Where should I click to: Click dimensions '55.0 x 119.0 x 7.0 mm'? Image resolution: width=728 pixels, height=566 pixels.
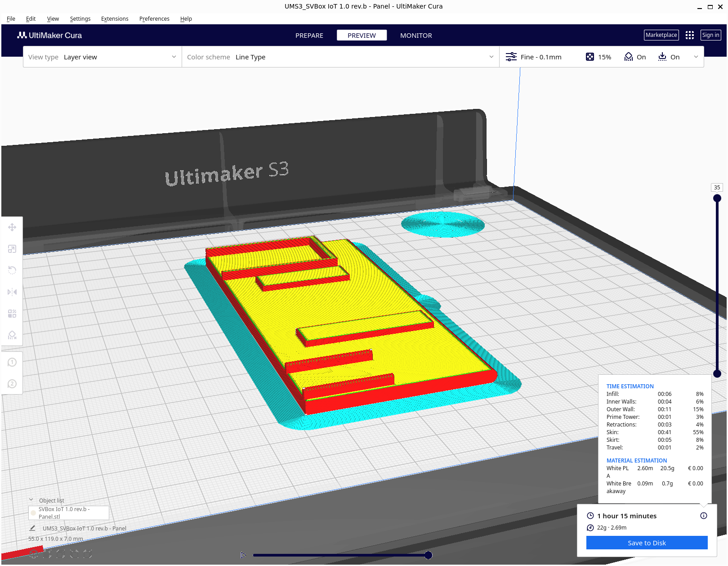(56, 539)
